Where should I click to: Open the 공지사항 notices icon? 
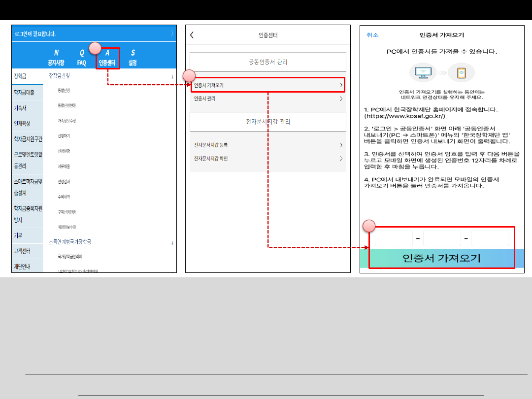coord(56,58)
